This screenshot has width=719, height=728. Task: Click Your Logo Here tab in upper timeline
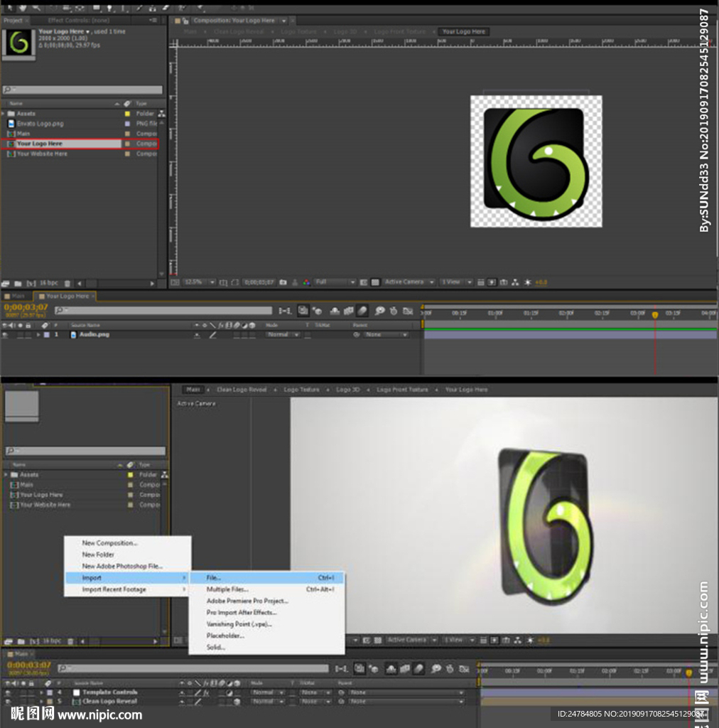pyautogui.click(x=65, y=296)
